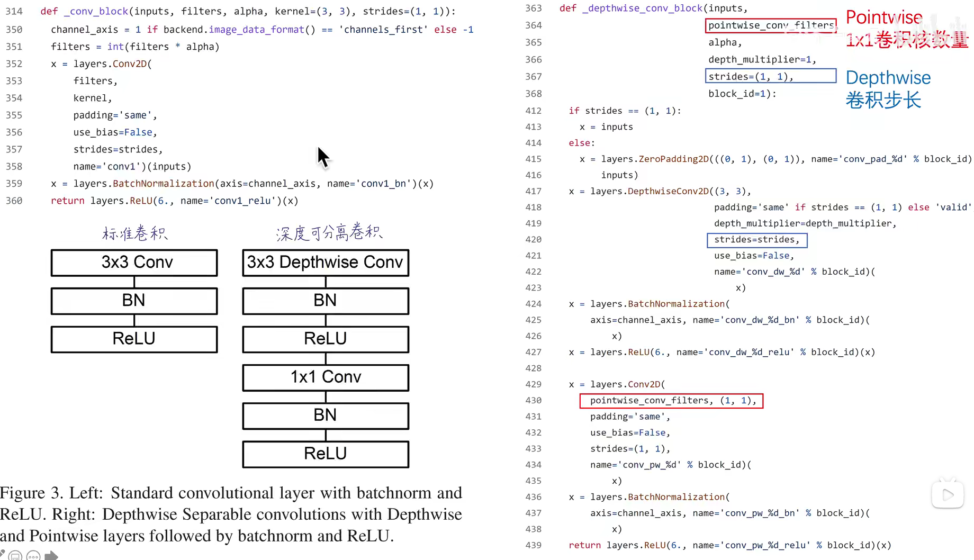The width and height of the screenshot is (974, 560).
Task: Click red annotation 'Pointwise 1x1卷积核数量'
Action: tap(907, 29)
